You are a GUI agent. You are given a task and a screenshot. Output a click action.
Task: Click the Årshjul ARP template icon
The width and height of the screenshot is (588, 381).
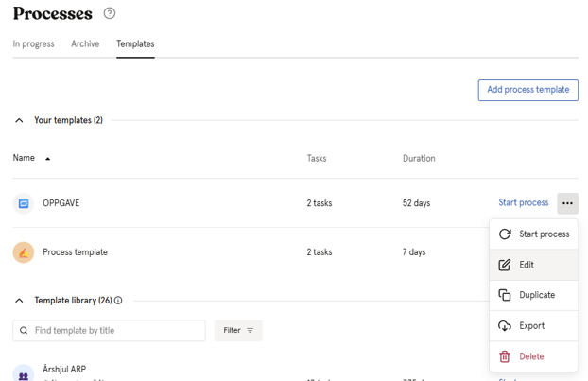click(x=24, y=374)
